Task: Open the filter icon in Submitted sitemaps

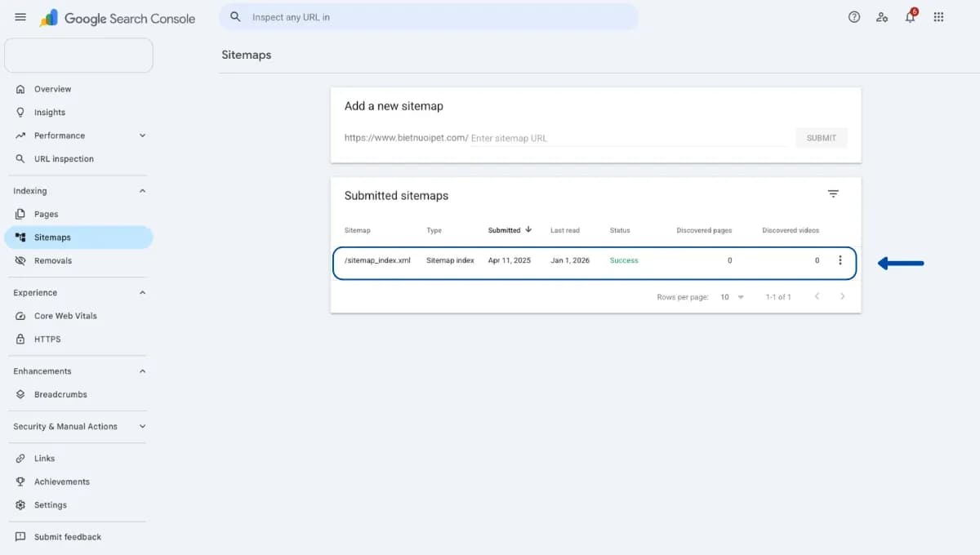Action: point(833,194)
